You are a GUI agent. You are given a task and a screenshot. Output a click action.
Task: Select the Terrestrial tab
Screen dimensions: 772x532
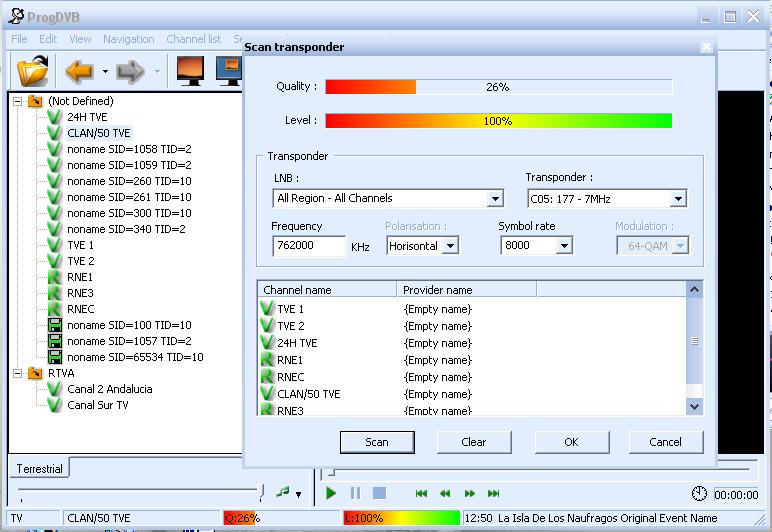pyautogui.click(x=40, y=468)
